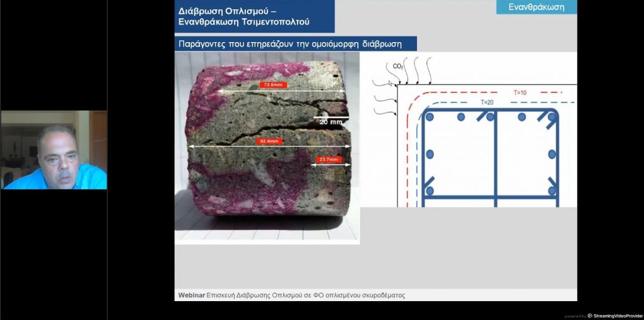
Task: Click the StreamingVideoProvider play logo icon
Action: [590, 316]
